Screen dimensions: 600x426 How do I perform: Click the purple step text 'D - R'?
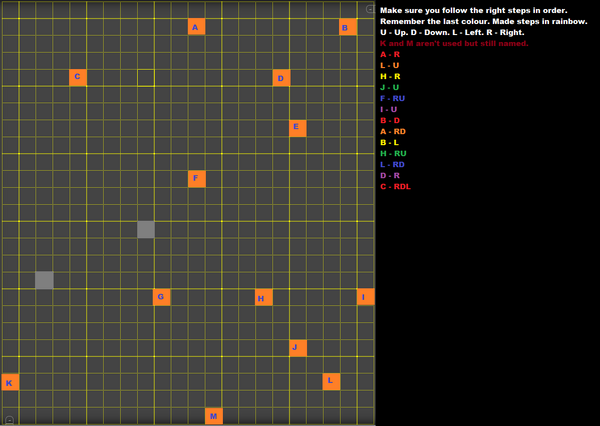point(390,176)
